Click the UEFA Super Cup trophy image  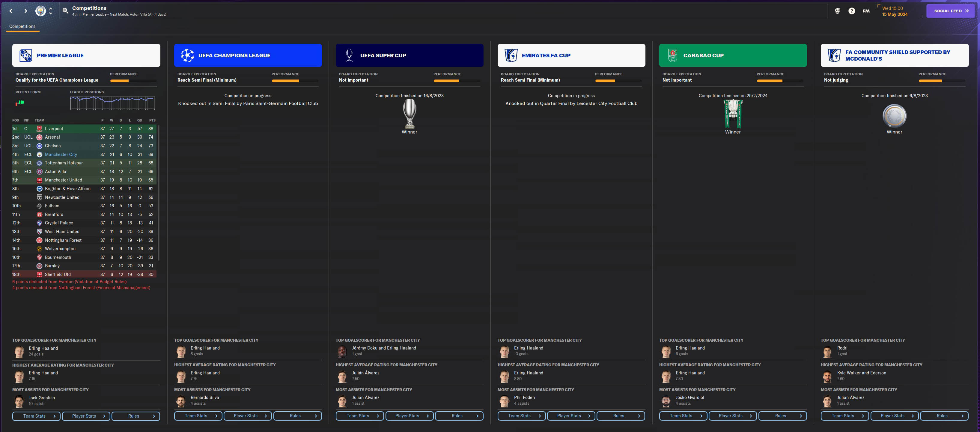(409, 113)
